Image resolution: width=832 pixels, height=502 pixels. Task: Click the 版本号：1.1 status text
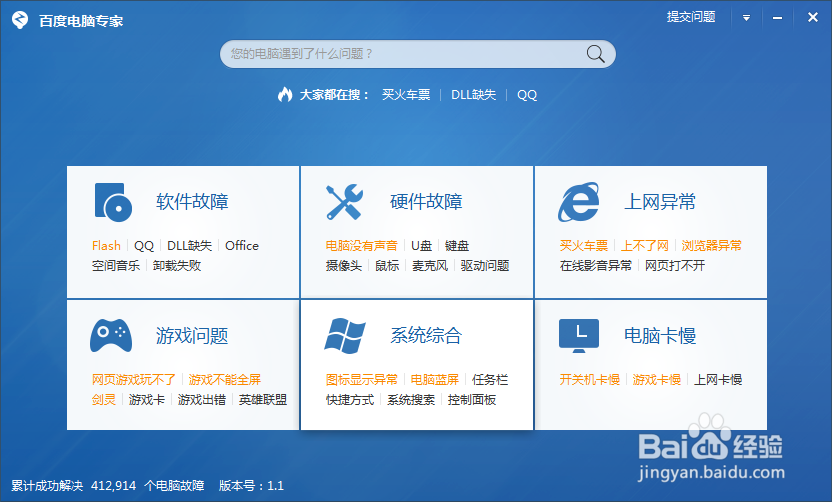pyautogui.click(x=251, y=486)
